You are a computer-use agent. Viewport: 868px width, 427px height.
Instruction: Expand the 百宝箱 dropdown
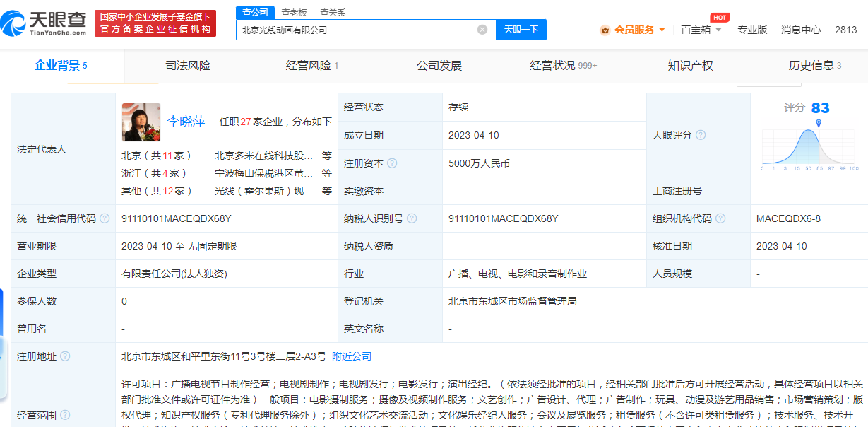[701, 30]
